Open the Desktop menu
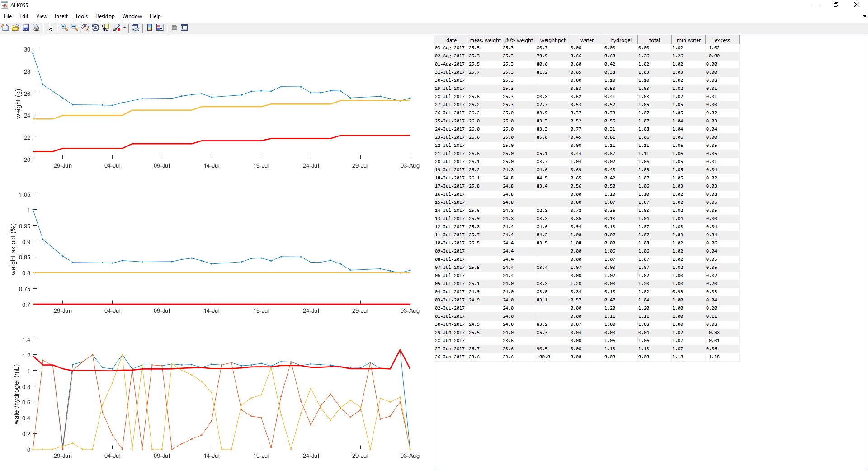This screenshot has width=868, height=470. pos(104,16)
